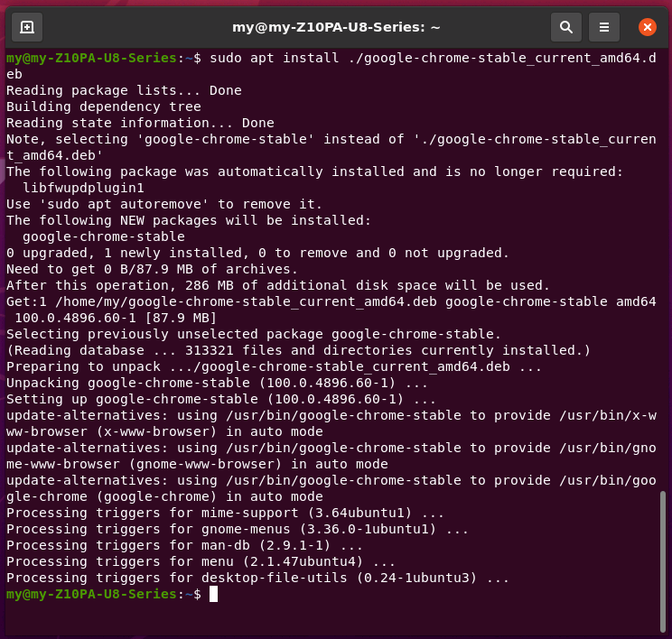Image resolution: width=672 pixels, height=639 pixels.
Task: Click 'Building dependency tree' line
Action: coord(104,107)
